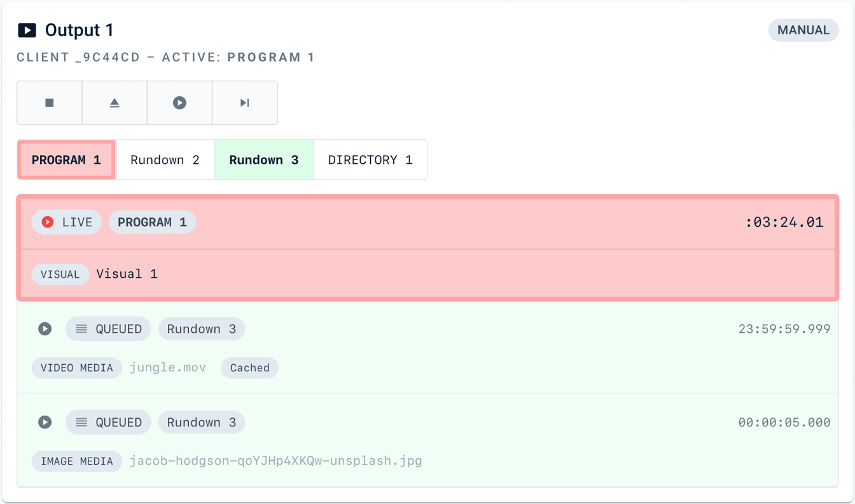Click the Cached badge next to jungle.mov

(249, 367)
